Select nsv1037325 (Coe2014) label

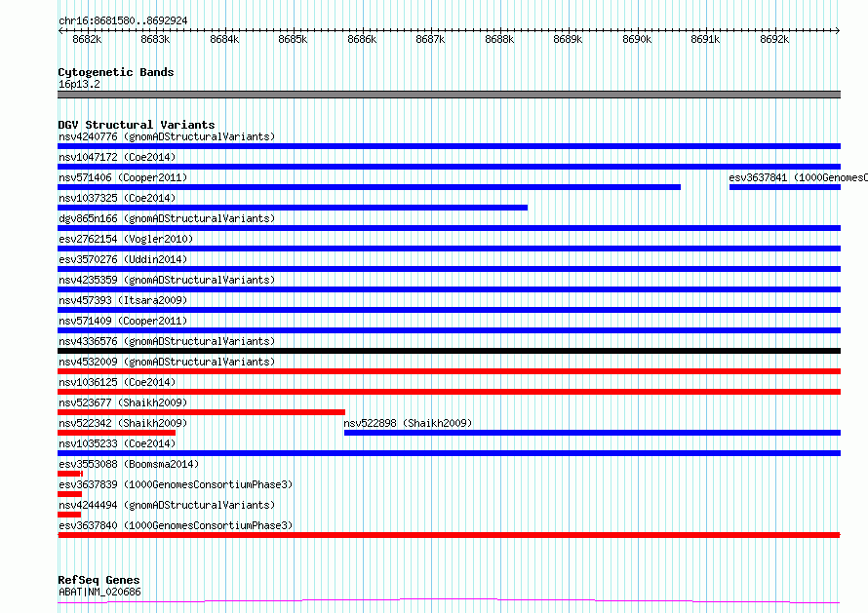117,198
